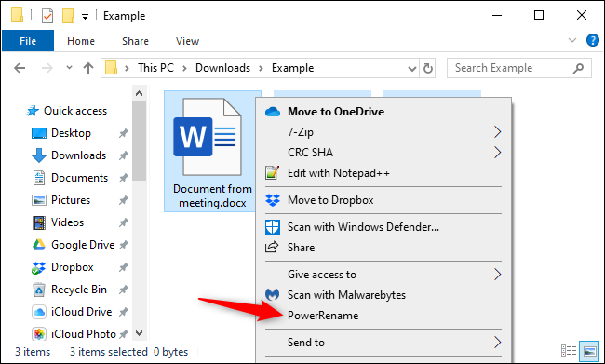The height and width of the screenshot is (364, 605).
Task: Open the CRC SHA submenu
Action: click(383, 153)
